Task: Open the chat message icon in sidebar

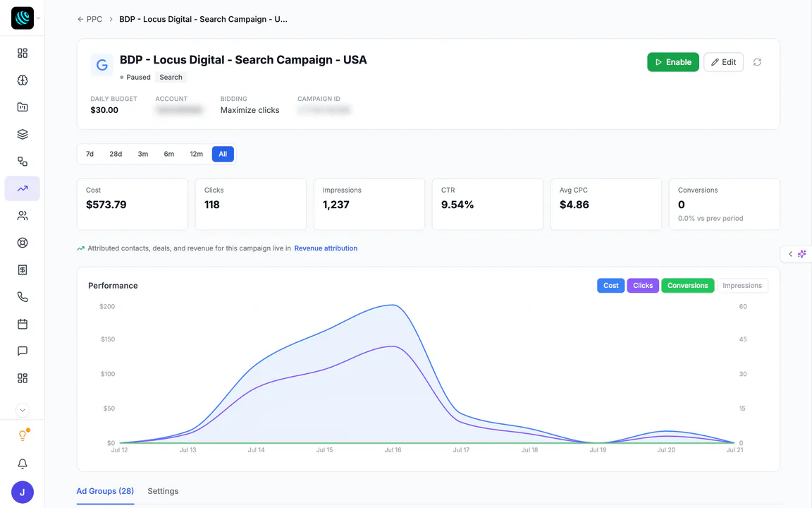Action: (x=23, y=351)
